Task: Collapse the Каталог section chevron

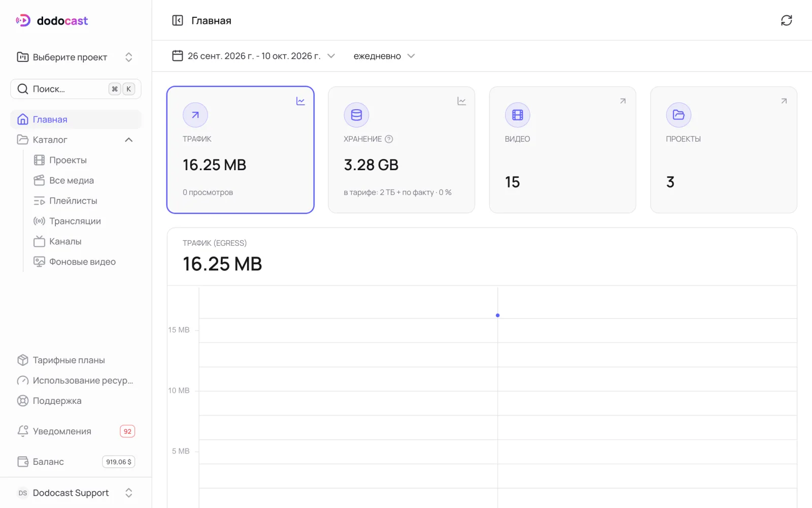Action: pos(129,140)
